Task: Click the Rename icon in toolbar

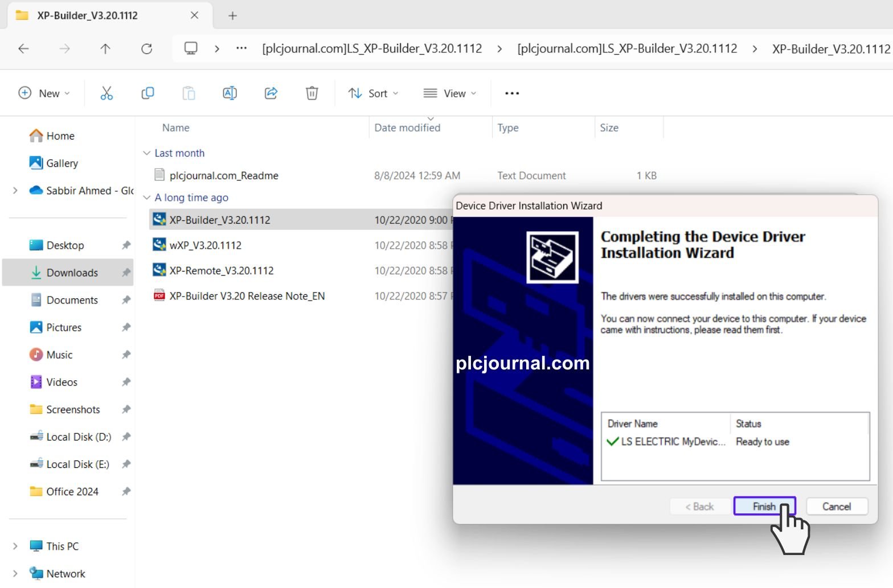Action: (230, 93)
